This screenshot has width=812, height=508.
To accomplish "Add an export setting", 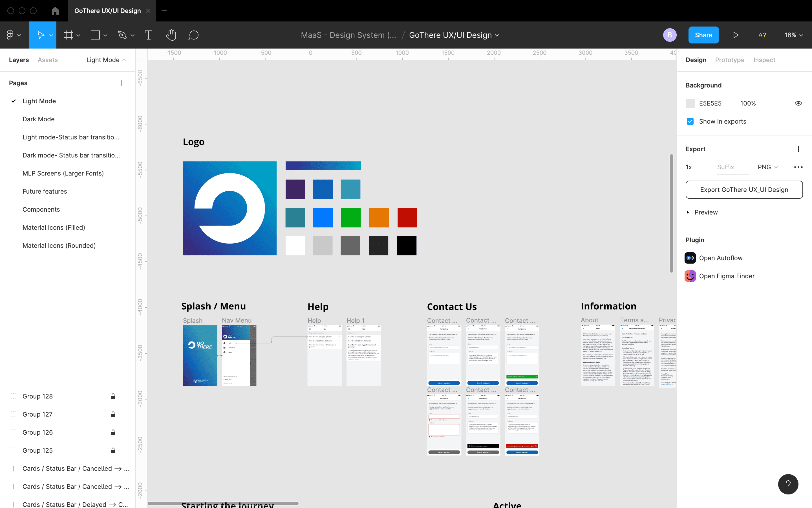I will (798, 149).
